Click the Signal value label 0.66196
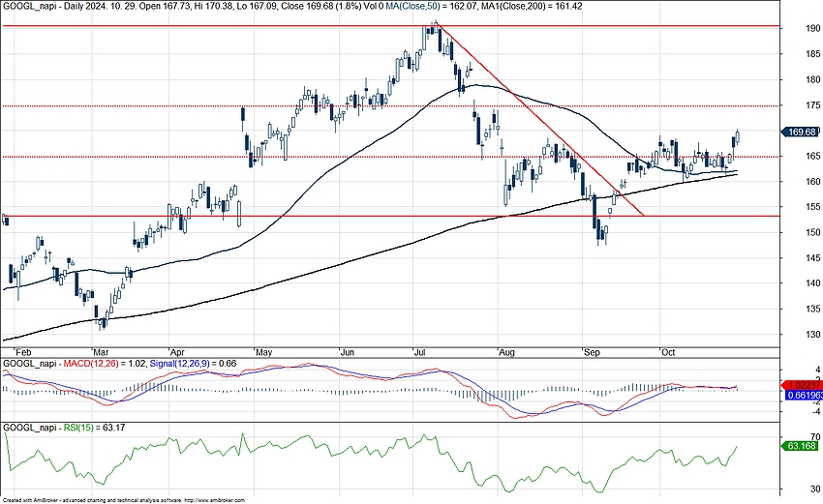Viewport: 823px width, 504px height. coord(804,396)
